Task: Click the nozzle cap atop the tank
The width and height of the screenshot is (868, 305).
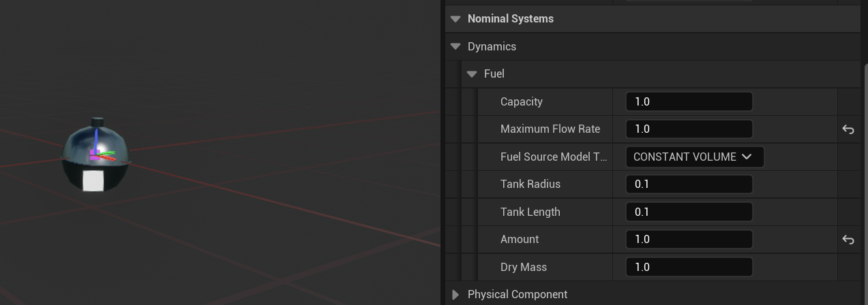Action: point(97,123)
